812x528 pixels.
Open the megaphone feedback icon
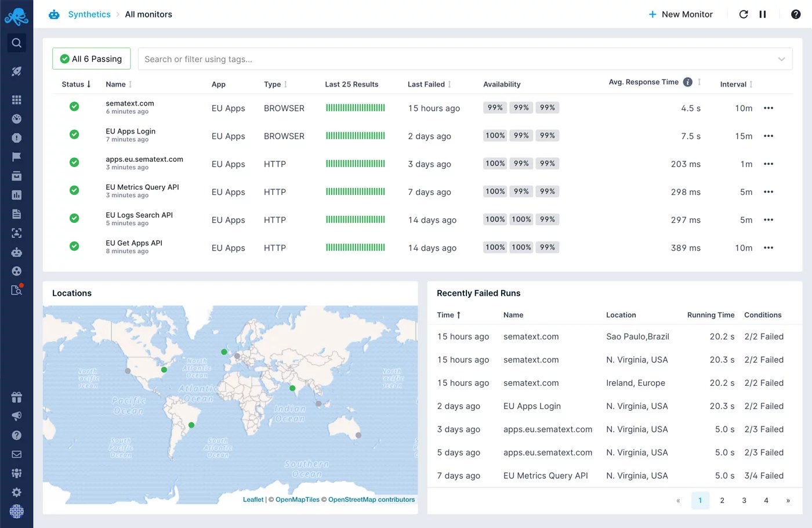pyautogui.click(x=17, y=416)
